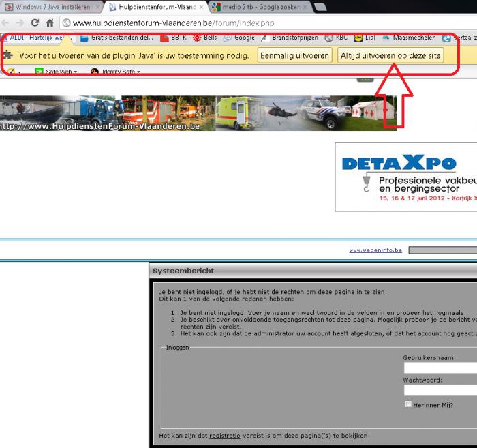Screen dimensions: 477x448
Task: Click into the Wachtwoord field
Action: pyautogui.click(x=440, y=390)
